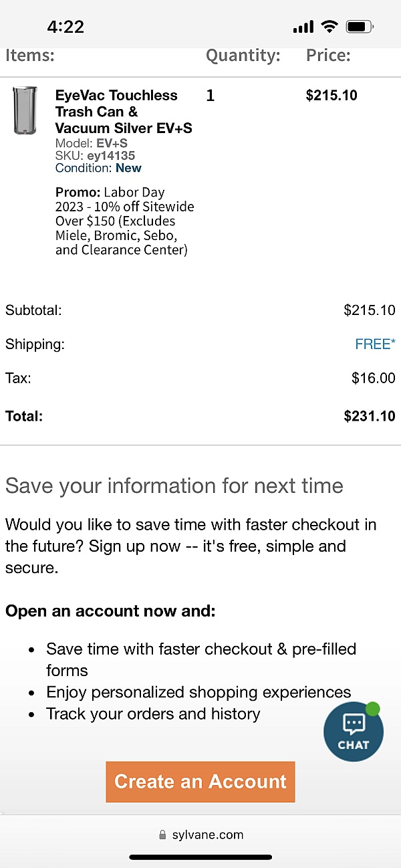The height and width of the screenshot is (868, 401).
Task: Tap the FREE* shipping link
Action: (x=375, y=344)
